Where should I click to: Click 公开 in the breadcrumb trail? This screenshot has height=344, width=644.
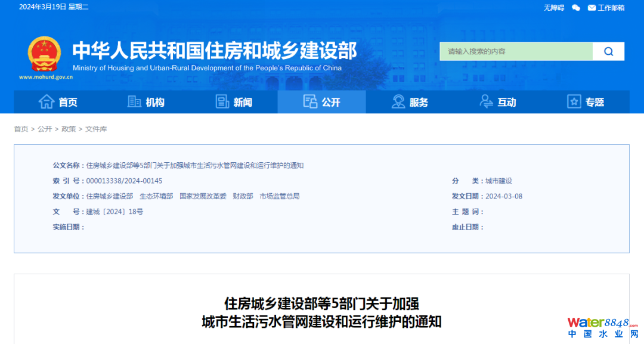45,129
